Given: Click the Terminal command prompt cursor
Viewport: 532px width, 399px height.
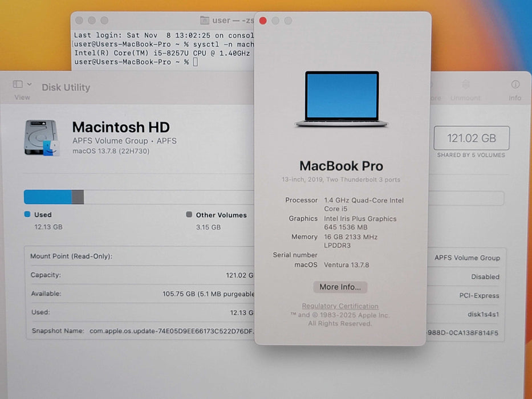Looking at the screenshot, I should 195,62.
